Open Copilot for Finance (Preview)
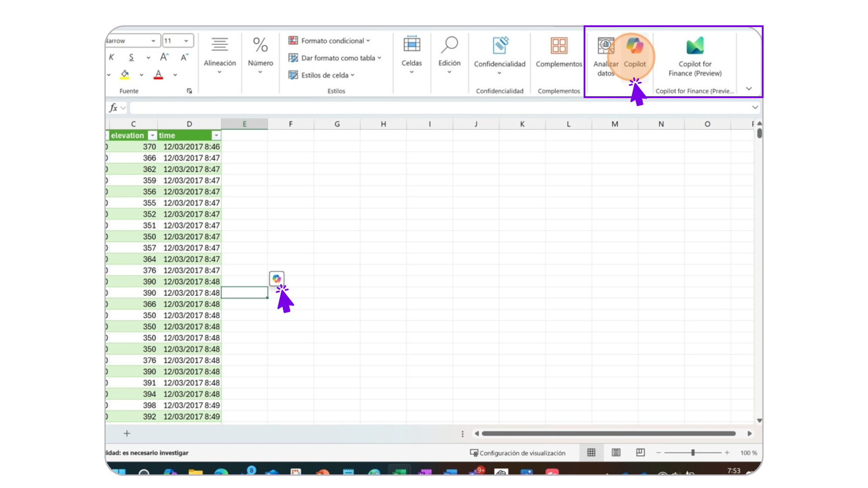The width and height of the screenshot is (868, 488). click(x=695, y=57)
